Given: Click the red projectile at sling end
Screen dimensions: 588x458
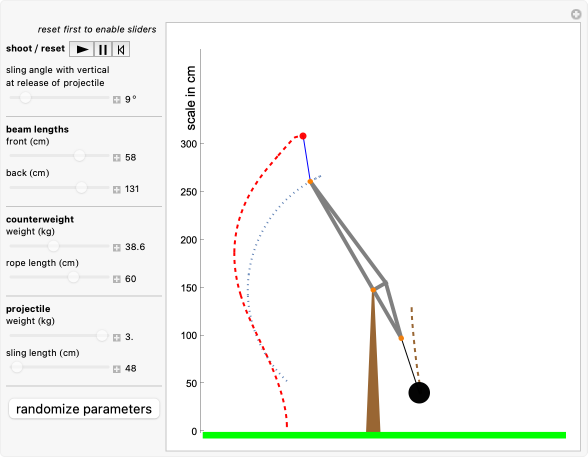Looking at the screenshot, I should [x=303, y=136].
